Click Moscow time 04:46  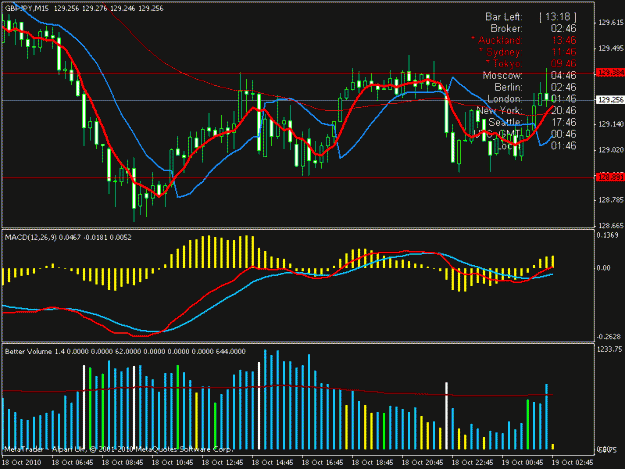[563, 75]
